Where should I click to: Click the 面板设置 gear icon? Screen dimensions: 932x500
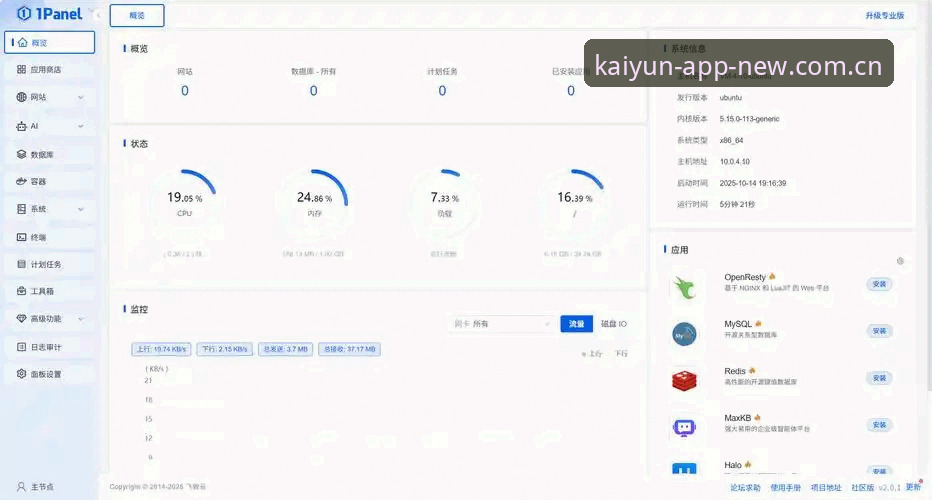pyautogui.click(x=21, y=374)
